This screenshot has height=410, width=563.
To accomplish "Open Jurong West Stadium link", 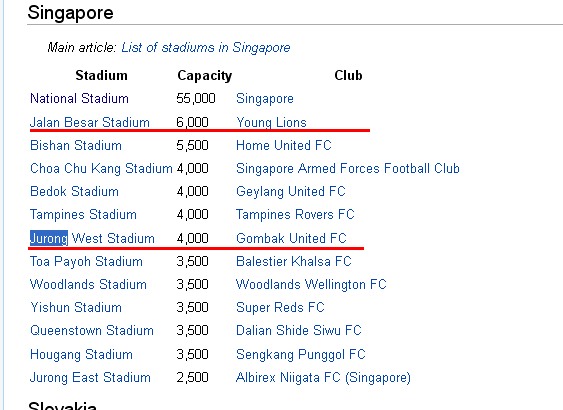I will 92,238.
